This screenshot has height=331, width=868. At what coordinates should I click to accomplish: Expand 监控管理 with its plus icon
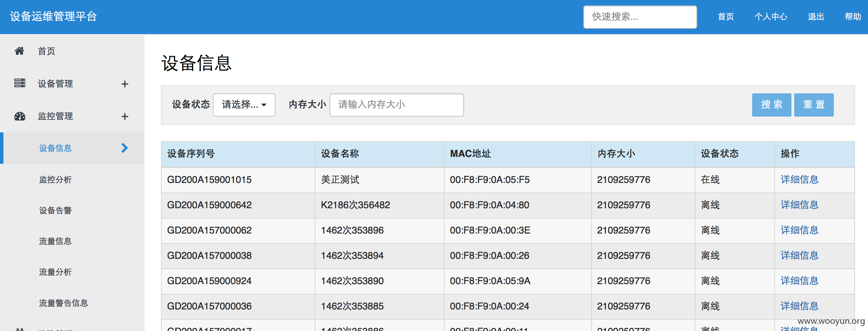coord(125,116)
